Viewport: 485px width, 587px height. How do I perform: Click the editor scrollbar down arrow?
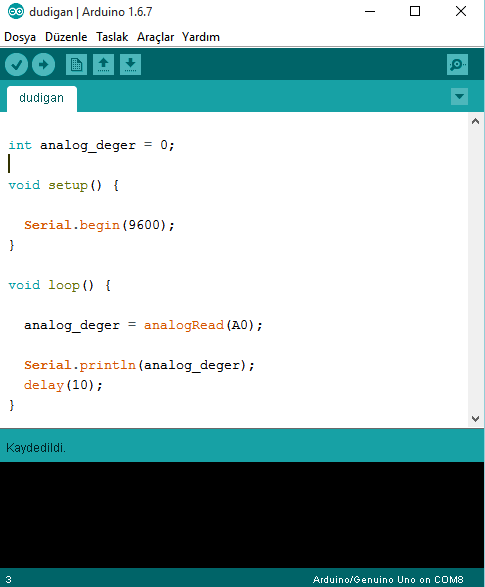click(475, 419)
